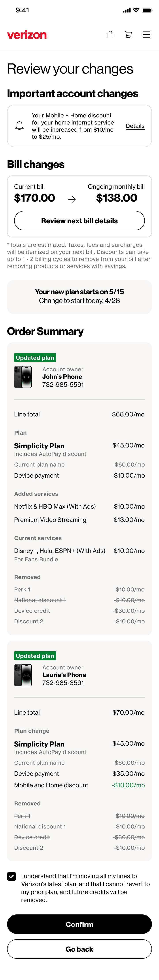159x980 pixels.
Task: Tap Laurie's Phone device image
Action: coord(23,675)
